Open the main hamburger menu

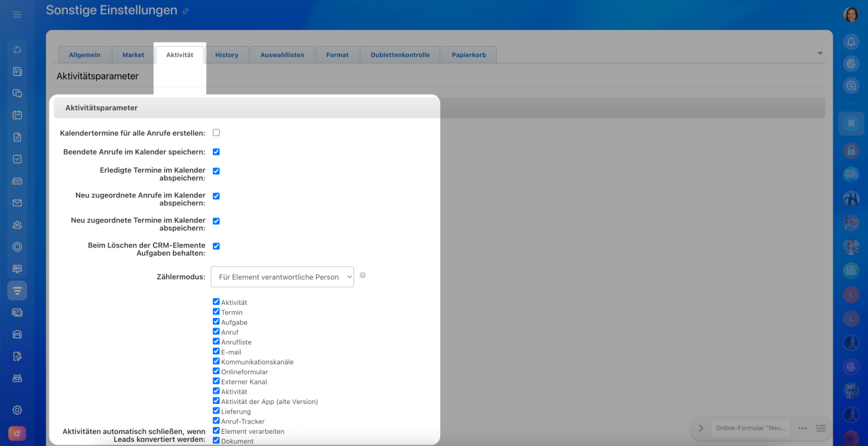tap(18, 14)
